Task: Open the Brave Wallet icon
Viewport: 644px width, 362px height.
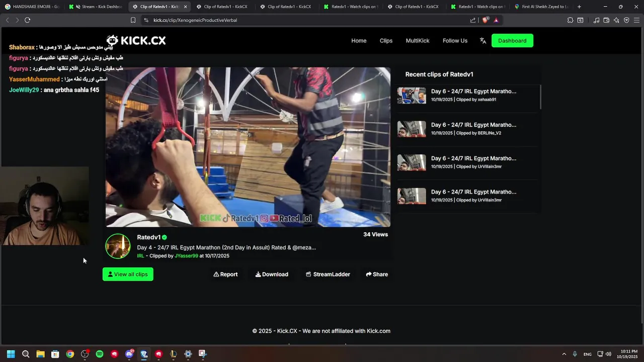Action: point(606,20)
